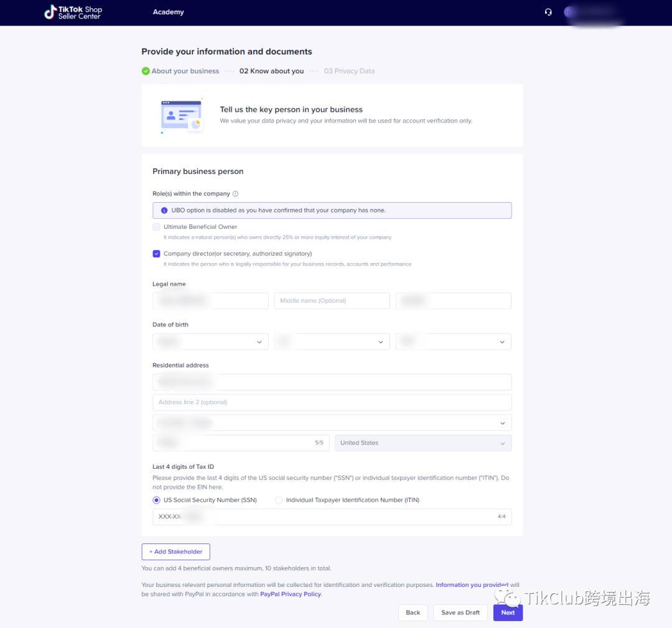Click the ID card illustration icon
The image size is (672, 628).
pyautogui.click(x=182, y=116)
